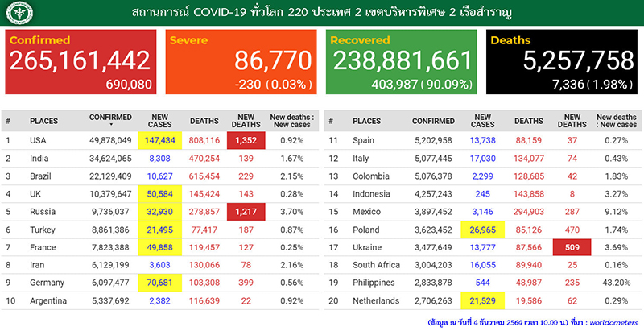Click the green health ministry logo
This screenshot has height=331, width=644.
[x=16, y=13]
